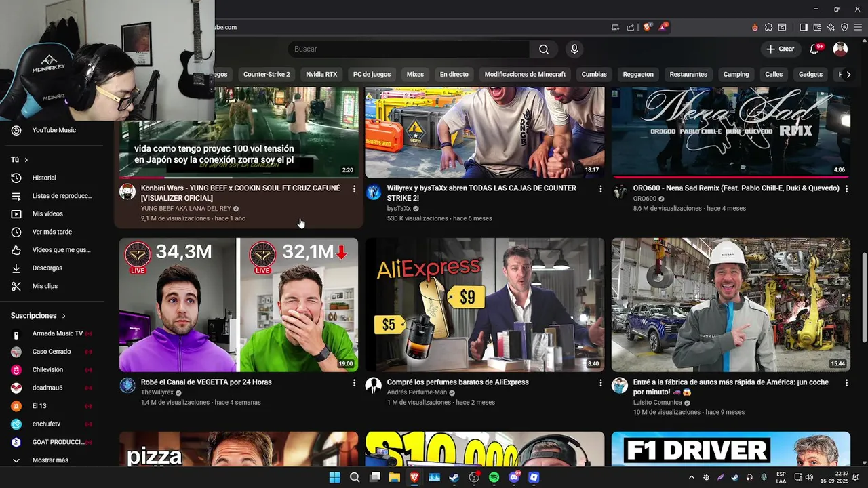Open the browser extensions puzzle icon
Screen dimensions: 868x488
click(x=768, y=27)
